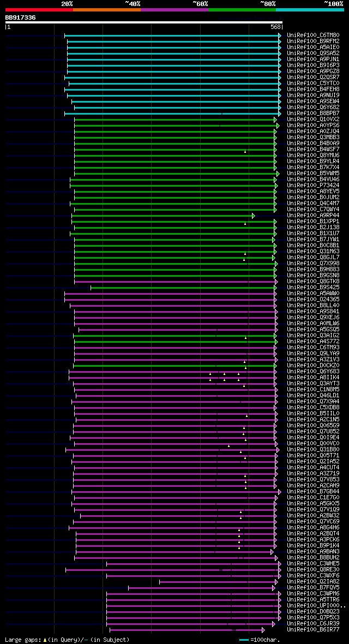The width and height of the screenshot is (349, 644).
Task: Select hit UniRef100_B7FQV5
Action: click(x=313, y=587)
